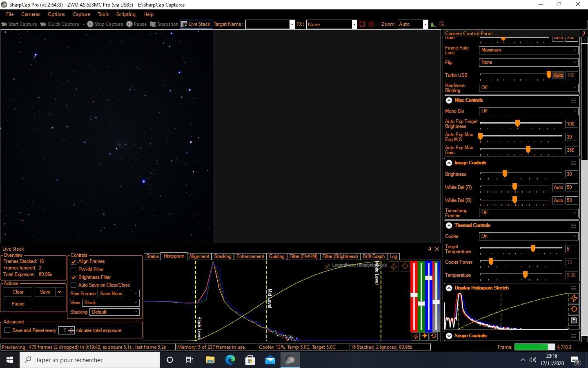Open the Mail app from taskbar

(270, 360)
